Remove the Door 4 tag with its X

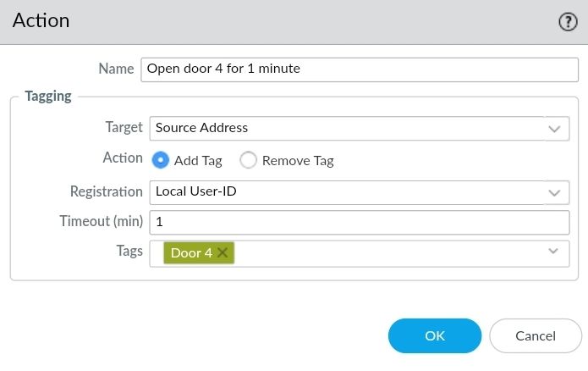tap(223, 252)
